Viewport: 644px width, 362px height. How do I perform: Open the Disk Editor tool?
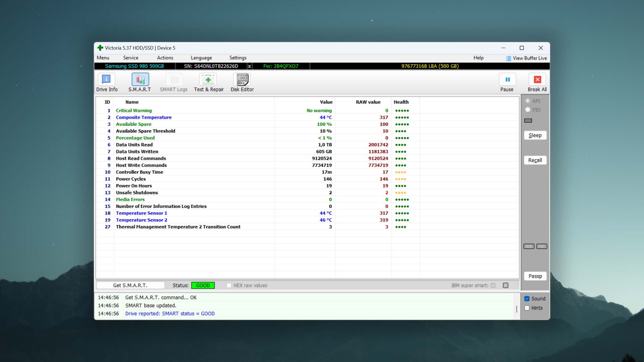[x=242, y=80]
